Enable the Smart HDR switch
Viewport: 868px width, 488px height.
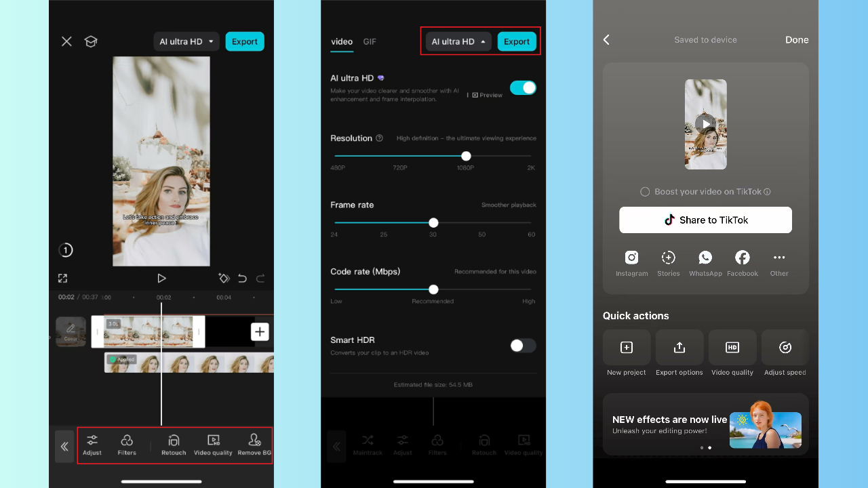point(523,346)
